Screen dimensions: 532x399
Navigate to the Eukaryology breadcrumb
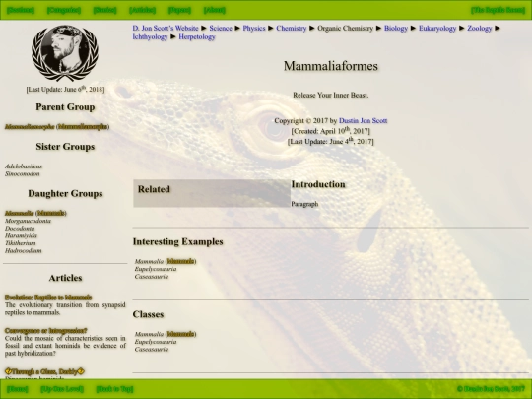point(437,29)
